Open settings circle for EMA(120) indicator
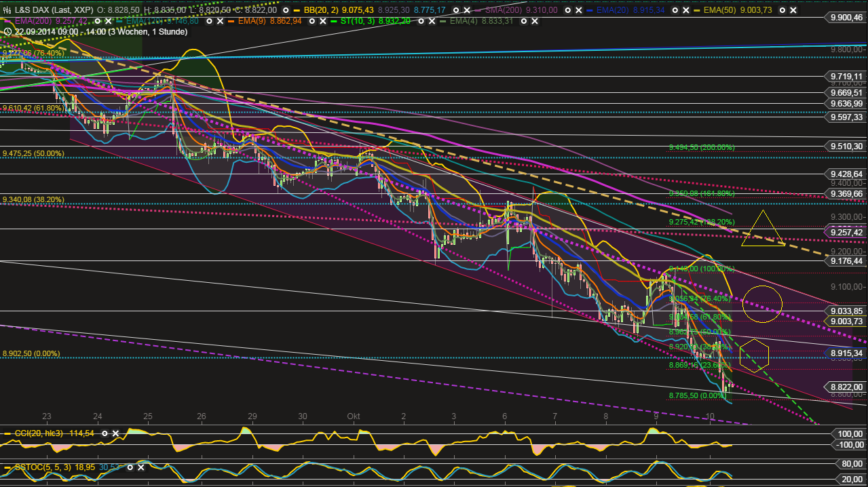 [210, 21]
